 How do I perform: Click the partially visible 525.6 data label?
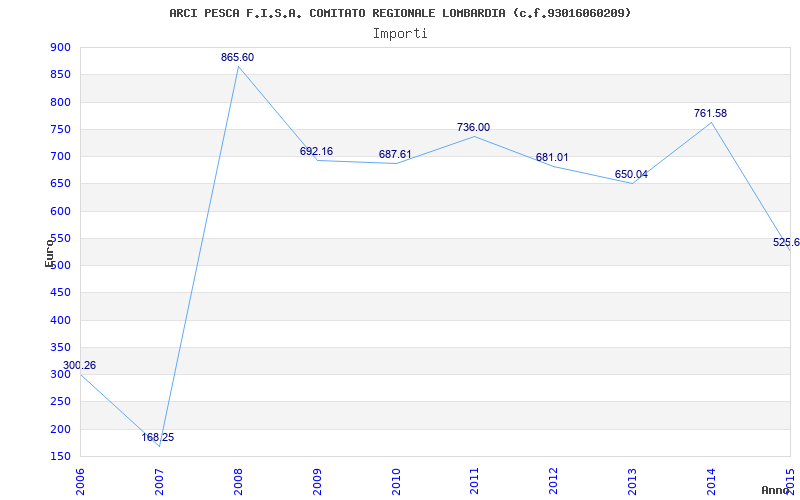pyautogui.click(x=786, y=242)
